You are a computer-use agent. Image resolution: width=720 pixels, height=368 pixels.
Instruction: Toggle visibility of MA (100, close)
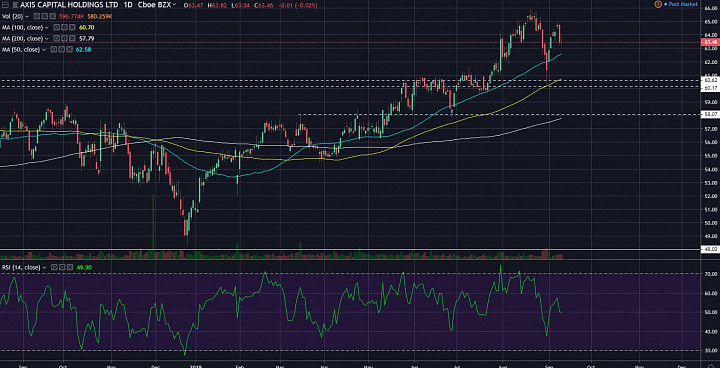click(x=56, y=28)
